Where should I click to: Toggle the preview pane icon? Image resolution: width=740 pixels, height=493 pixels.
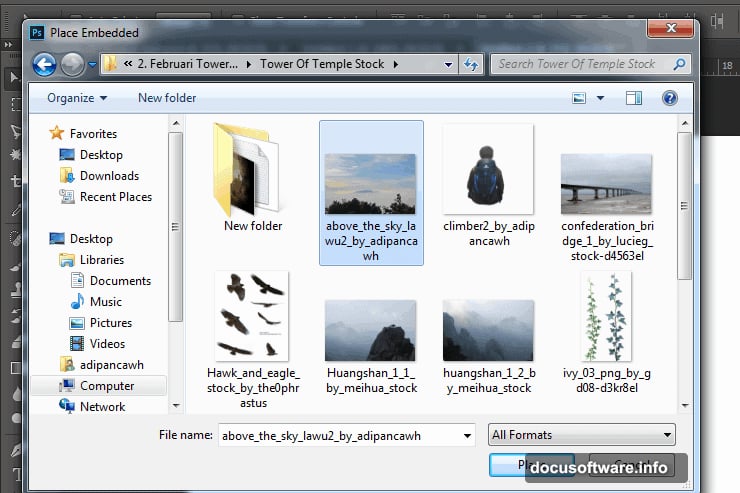click(633, 98)
